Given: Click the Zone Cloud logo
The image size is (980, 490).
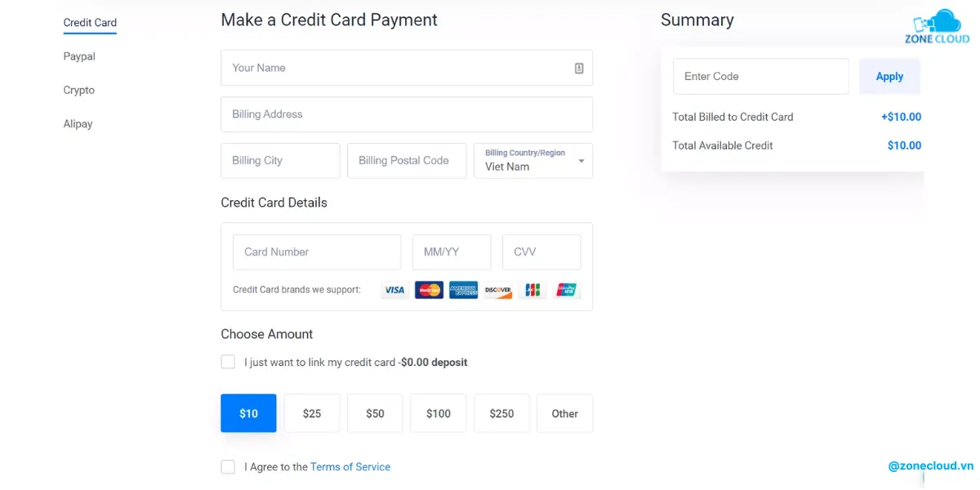Looking at the screenshot, I should 938,26.
